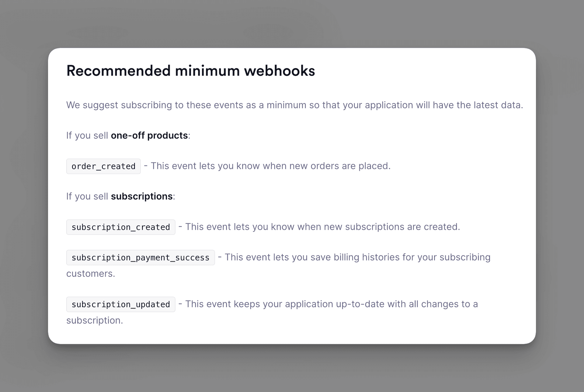
Task: Click "If you sell" before one-off products
Action: tap(87, 136)
